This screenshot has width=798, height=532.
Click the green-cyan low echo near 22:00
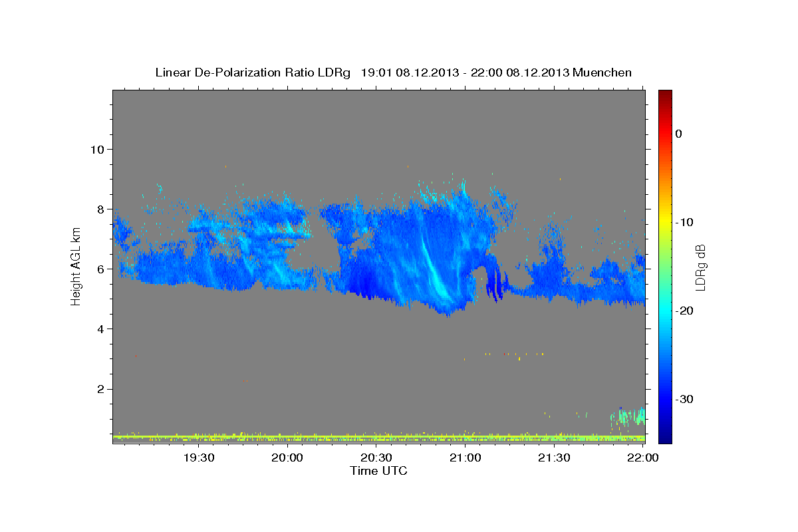point(628,416)
